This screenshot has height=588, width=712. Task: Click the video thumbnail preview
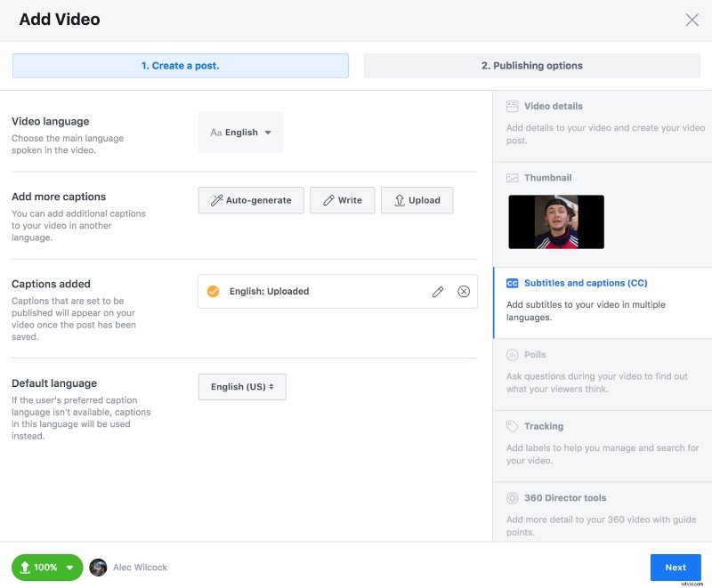coord(555,222)
